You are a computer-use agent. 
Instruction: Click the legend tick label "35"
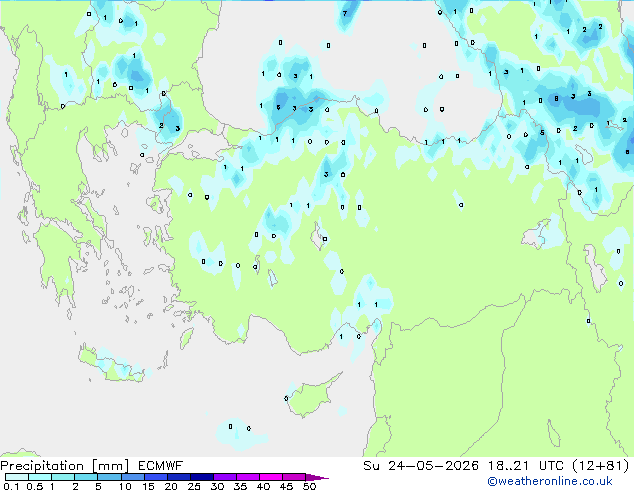pos(240,486)
